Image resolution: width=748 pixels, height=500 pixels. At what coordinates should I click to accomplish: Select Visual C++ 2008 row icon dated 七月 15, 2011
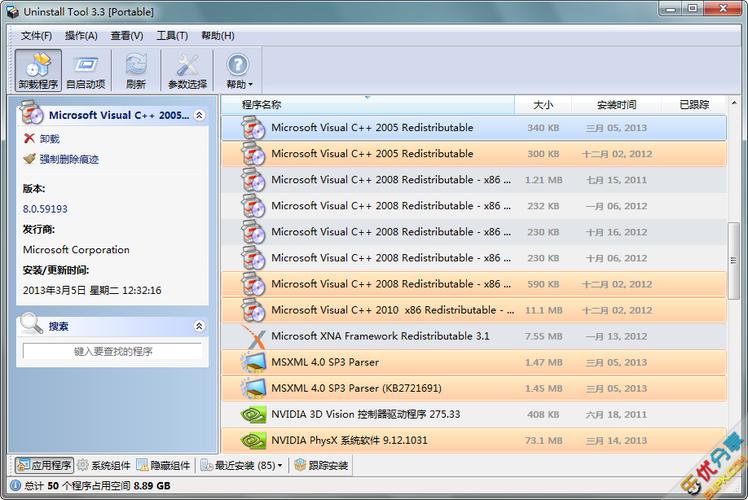(253, 180)
